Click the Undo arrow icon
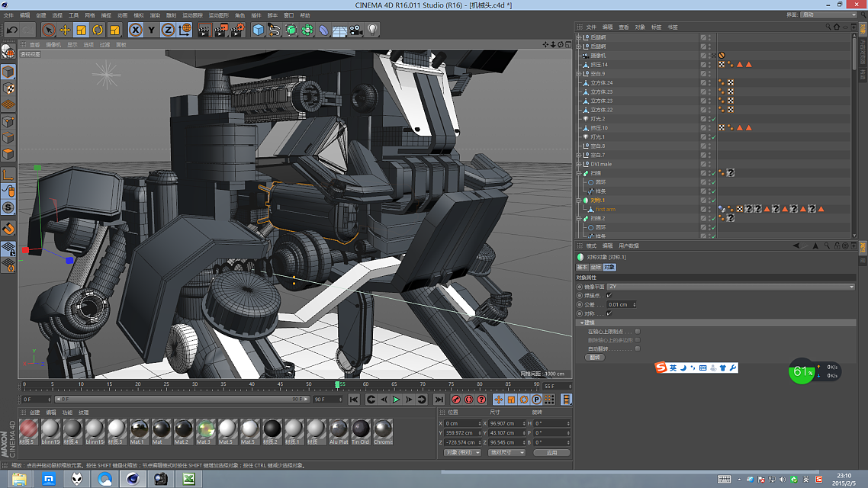 click(11, 30)
